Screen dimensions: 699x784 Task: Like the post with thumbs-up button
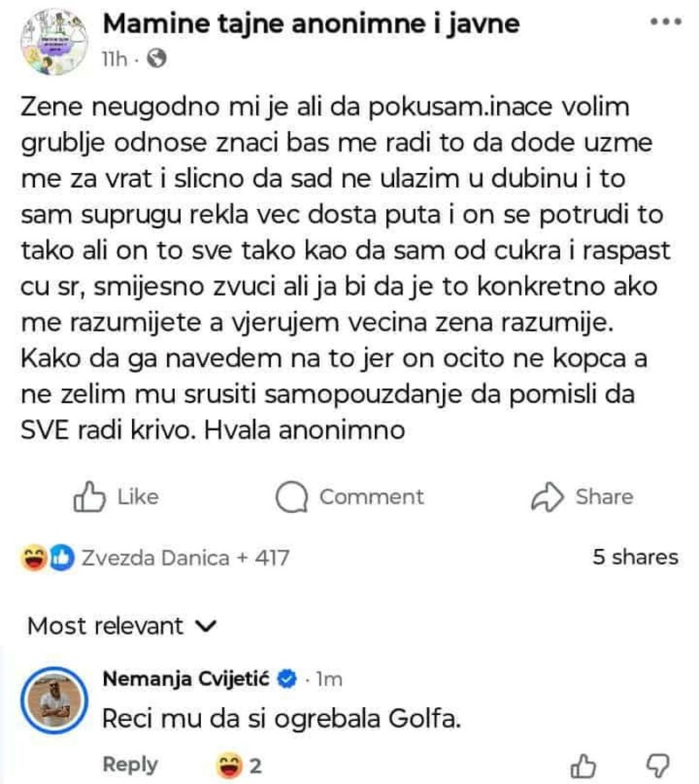point(117,497)
